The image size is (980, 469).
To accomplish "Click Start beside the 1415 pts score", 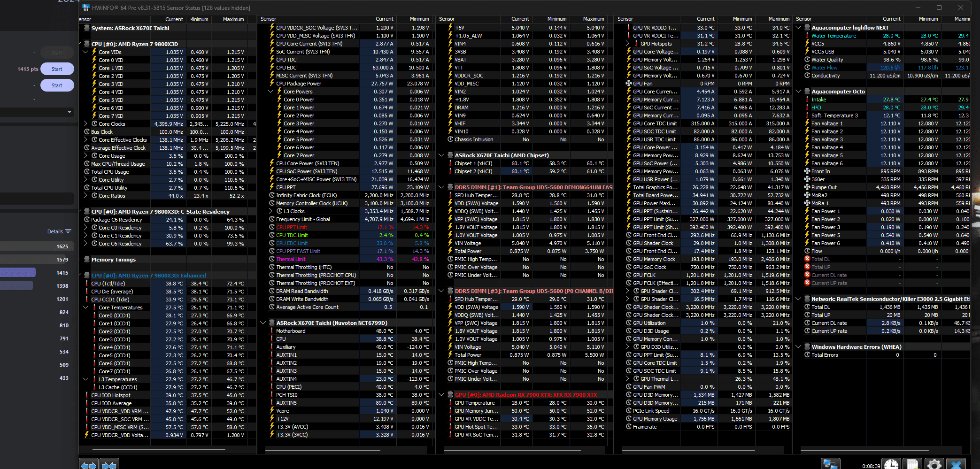I will (57, 69).
